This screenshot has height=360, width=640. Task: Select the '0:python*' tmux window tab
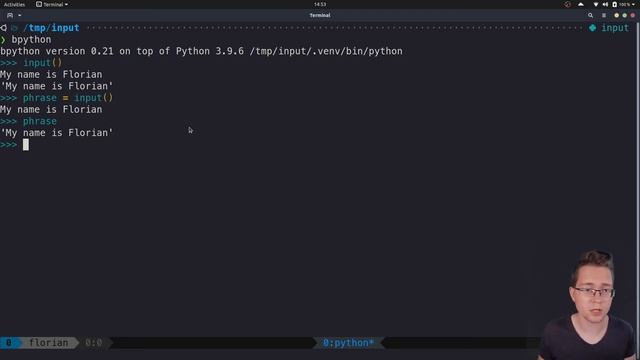348,343
